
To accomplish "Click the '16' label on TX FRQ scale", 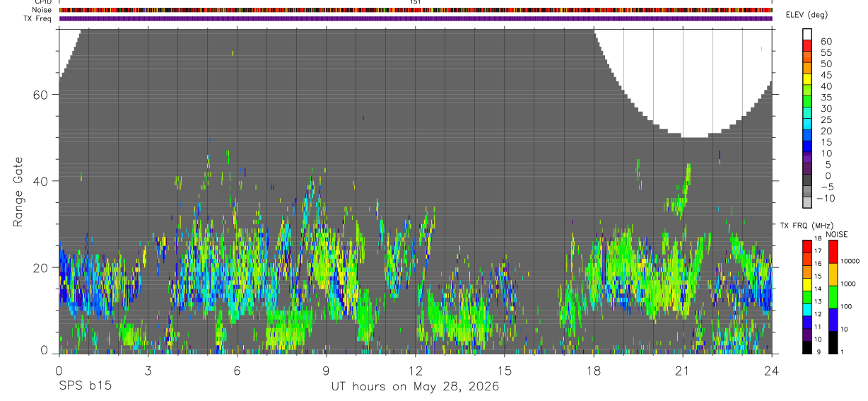I will coord(818,263).
